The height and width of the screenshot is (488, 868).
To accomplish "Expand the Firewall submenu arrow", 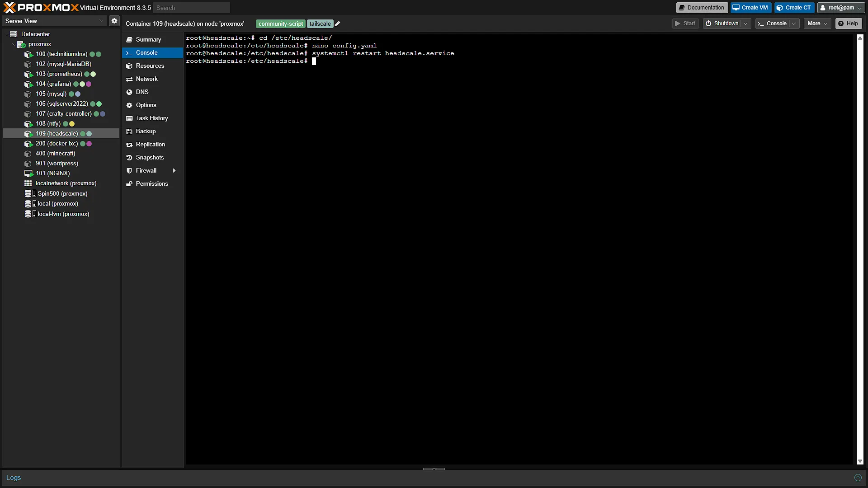I will (174, 171).
